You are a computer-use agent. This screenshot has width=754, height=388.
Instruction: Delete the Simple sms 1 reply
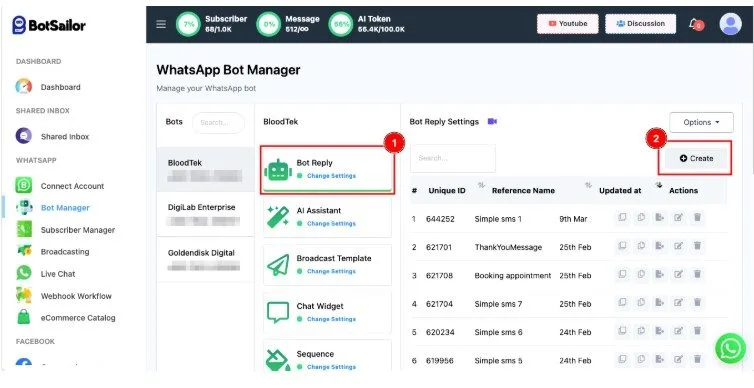click(x=697, y=218)
